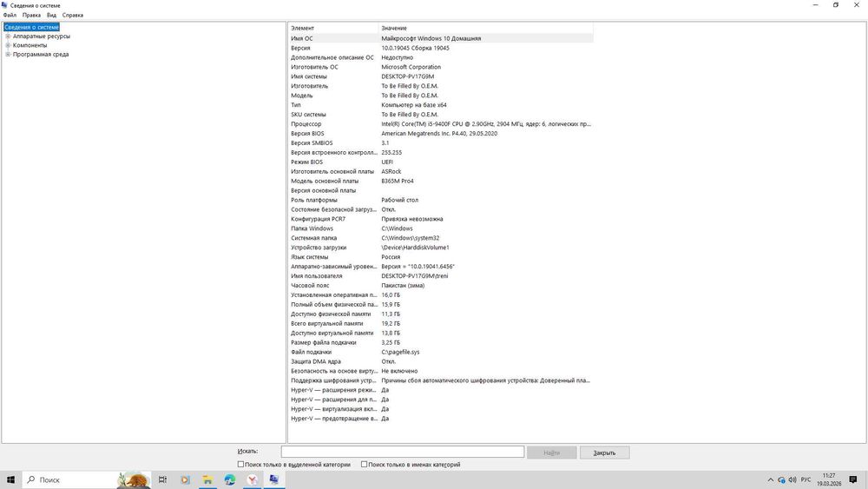Expand the Аппаратные ресурсы tree node
The height and width of the screenshot is (489, 868).
8,36
